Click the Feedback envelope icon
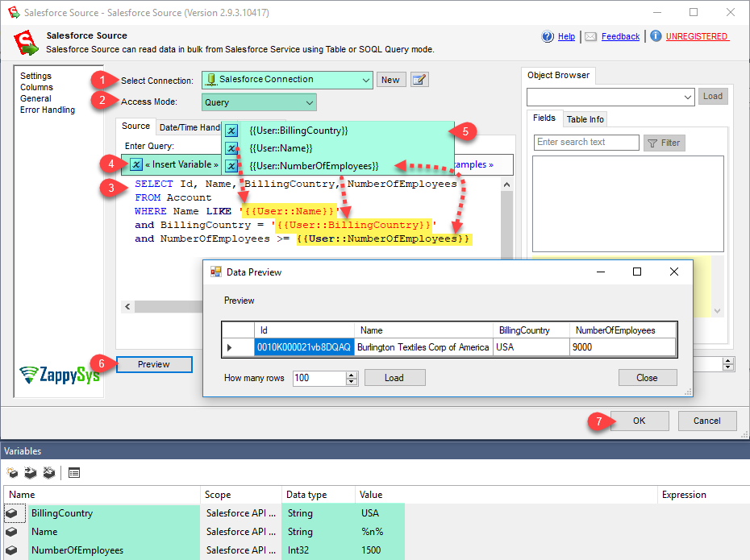 click(590, 37)
